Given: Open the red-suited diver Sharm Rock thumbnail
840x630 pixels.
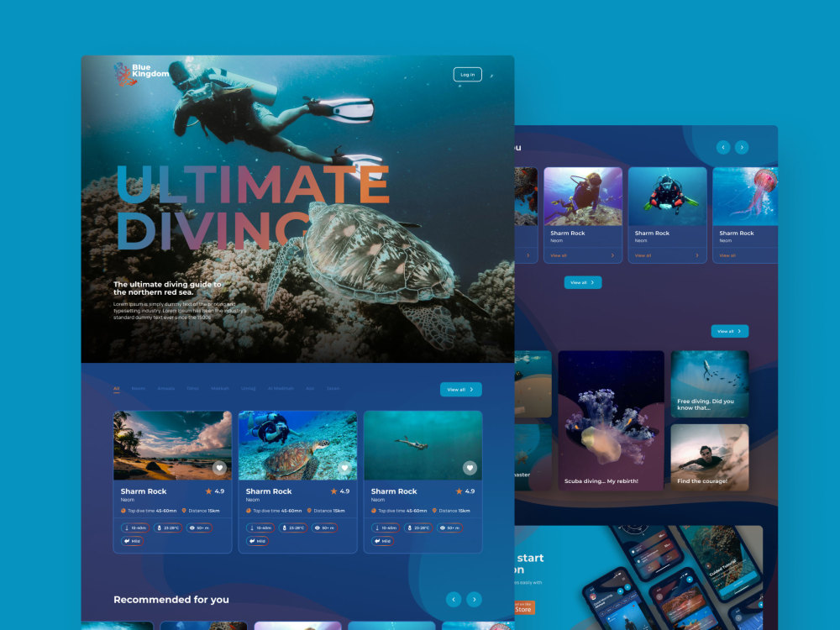Looking at the screenshot, I should tap(668, 197).
